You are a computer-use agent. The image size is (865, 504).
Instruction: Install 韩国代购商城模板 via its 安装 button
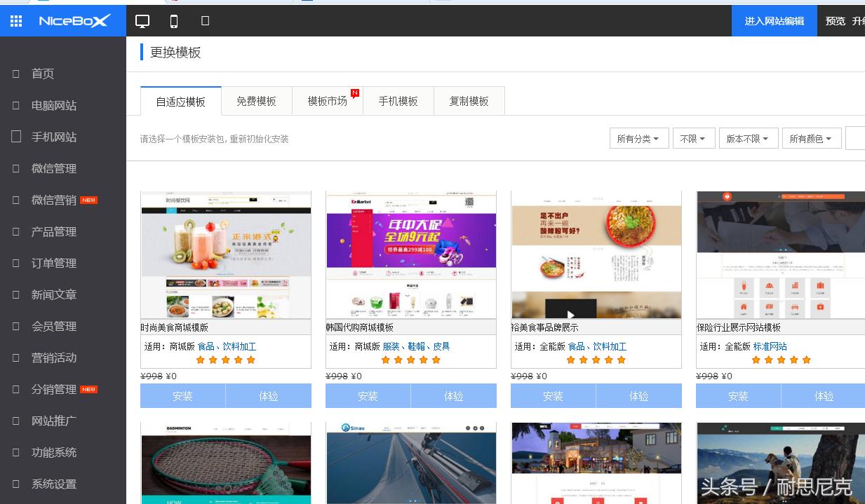(x=367, y=395)
